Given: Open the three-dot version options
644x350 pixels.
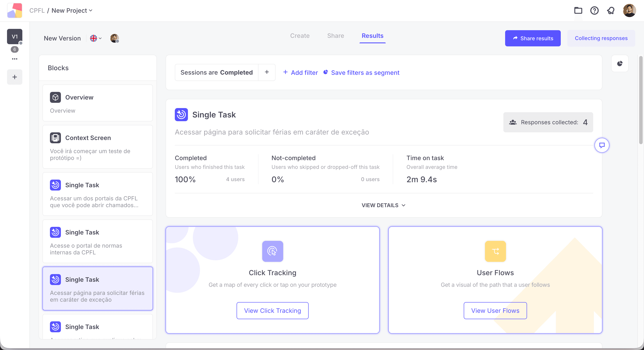Looking at the screenshot, I should point(14,59).
